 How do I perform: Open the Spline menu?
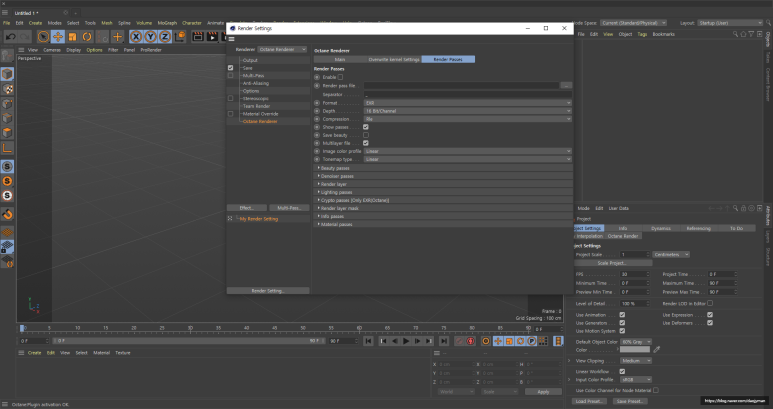point(124,23)
